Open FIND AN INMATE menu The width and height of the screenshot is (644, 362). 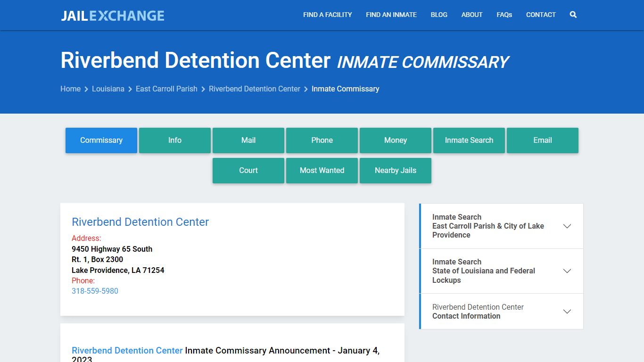click(x=391, y=15)
